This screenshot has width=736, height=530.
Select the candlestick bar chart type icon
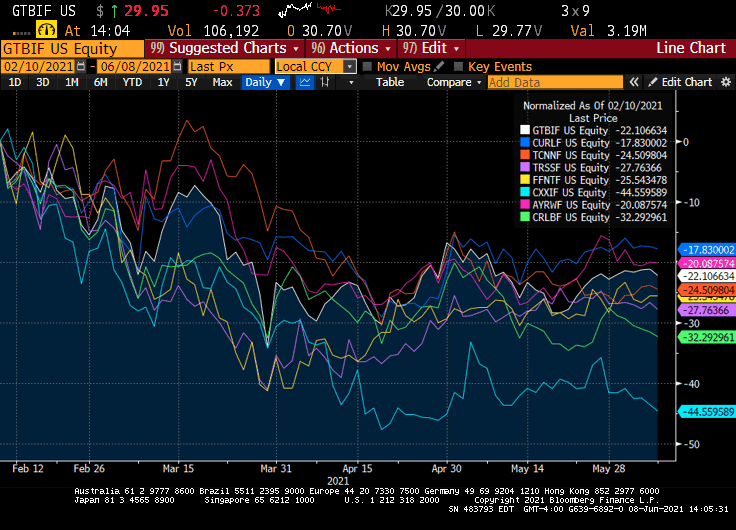[325, 82]
